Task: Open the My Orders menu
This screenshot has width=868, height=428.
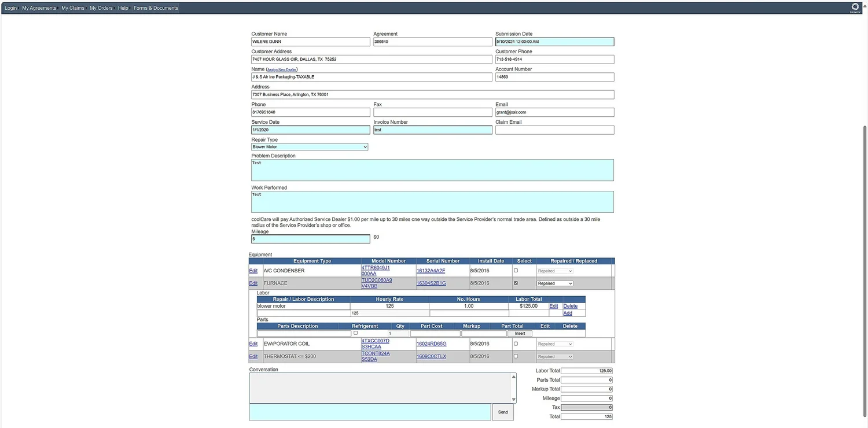Action: pos(101,8)
